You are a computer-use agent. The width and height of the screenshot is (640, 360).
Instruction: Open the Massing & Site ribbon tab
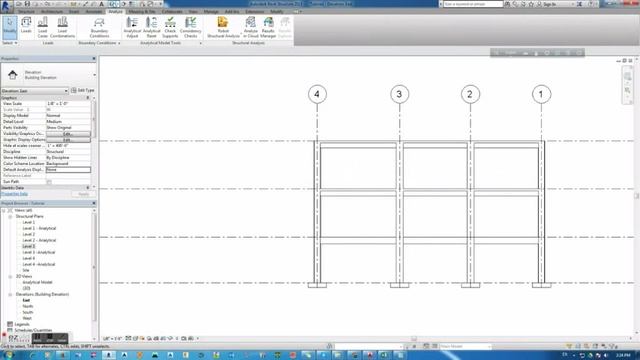point(142,11)
